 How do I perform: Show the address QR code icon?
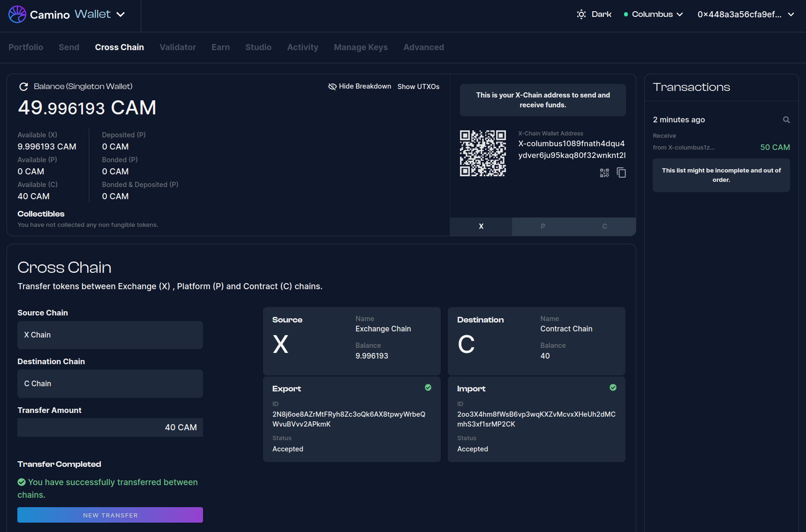(604, 173)
